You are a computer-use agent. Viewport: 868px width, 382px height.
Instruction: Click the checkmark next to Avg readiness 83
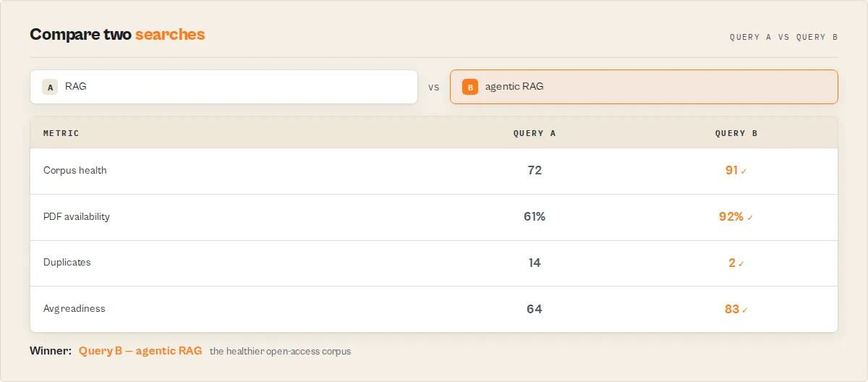tap(745, 310)
